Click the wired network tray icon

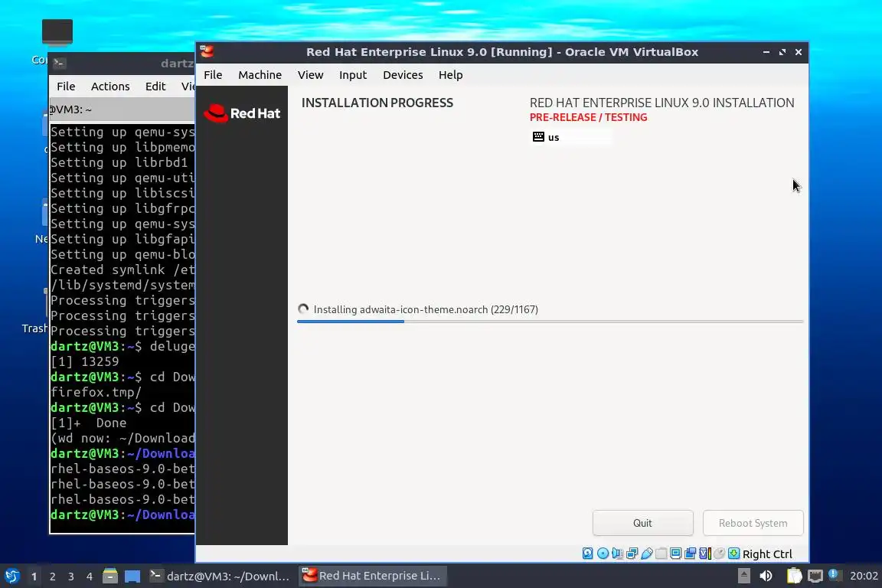point(815,576)
